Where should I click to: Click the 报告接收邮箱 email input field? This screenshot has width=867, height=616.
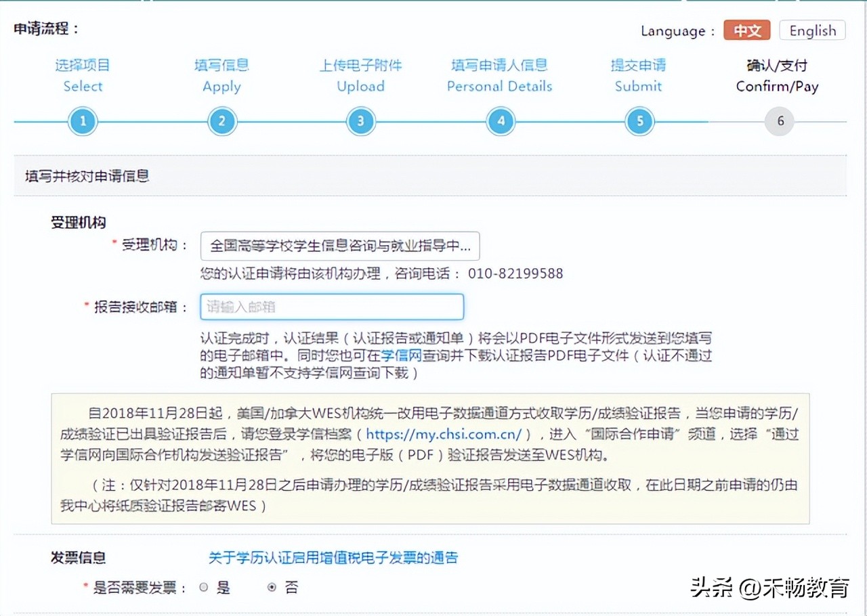332,306
